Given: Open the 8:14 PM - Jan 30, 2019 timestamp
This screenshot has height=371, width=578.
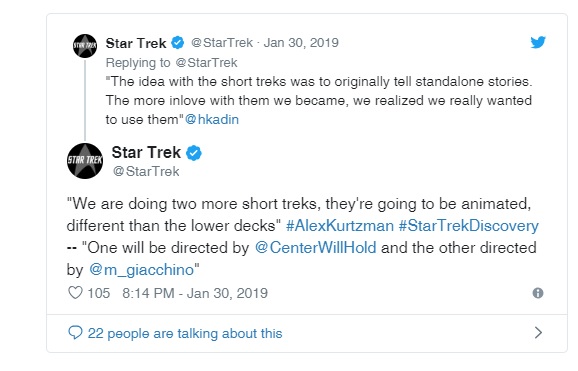Looking at the screenshot, I should tap(195, 293).
